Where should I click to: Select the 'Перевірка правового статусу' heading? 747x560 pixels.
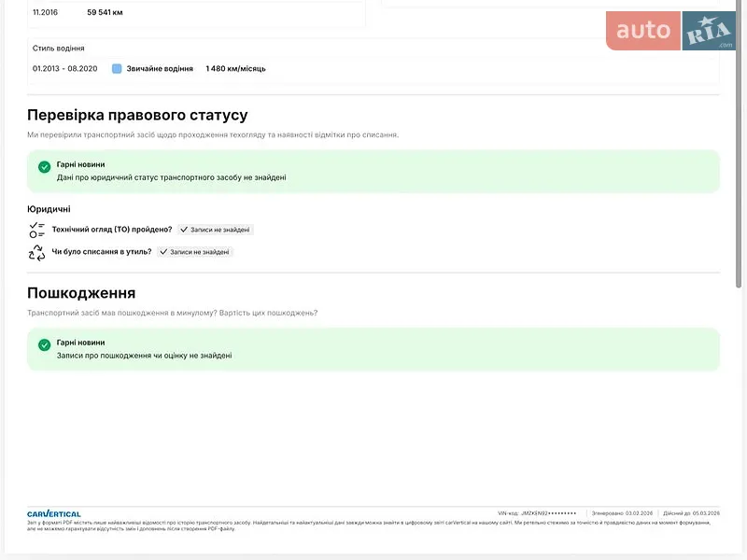(137, 115)
